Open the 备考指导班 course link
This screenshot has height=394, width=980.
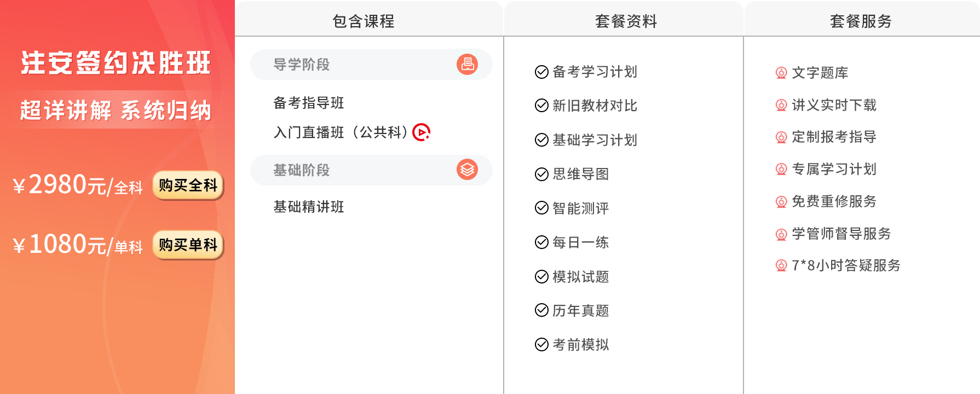[309, 103]
